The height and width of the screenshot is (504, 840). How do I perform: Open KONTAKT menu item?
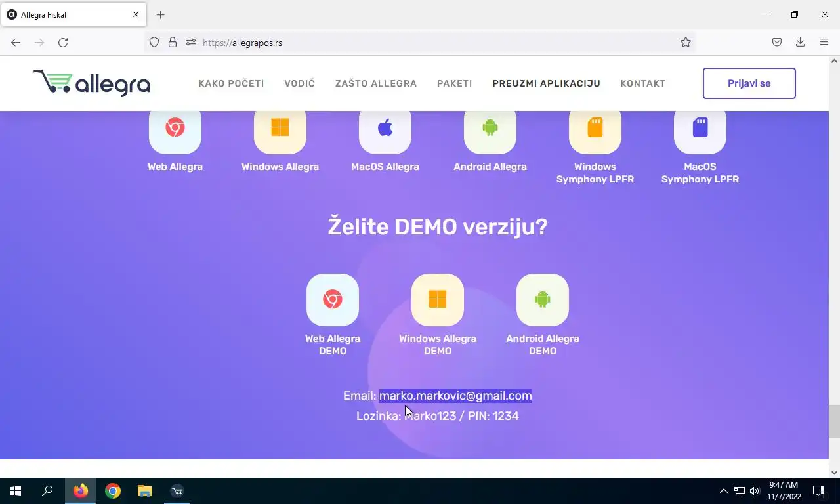coord(643,83)
